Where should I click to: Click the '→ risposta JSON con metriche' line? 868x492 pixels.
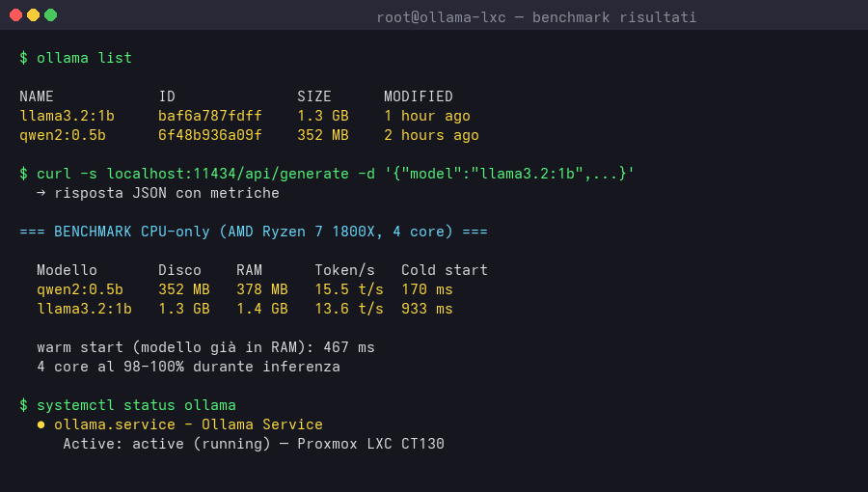pos(158,193)
